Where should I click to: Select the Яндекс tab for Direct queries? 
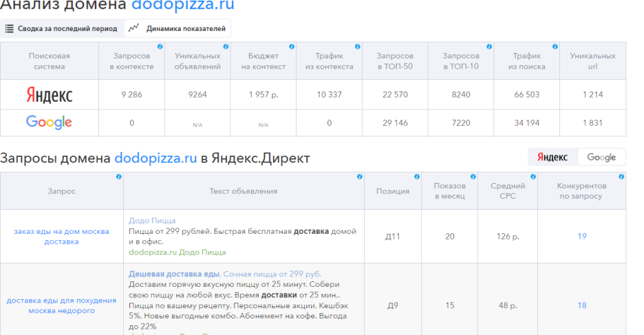[x=552, y=157]
